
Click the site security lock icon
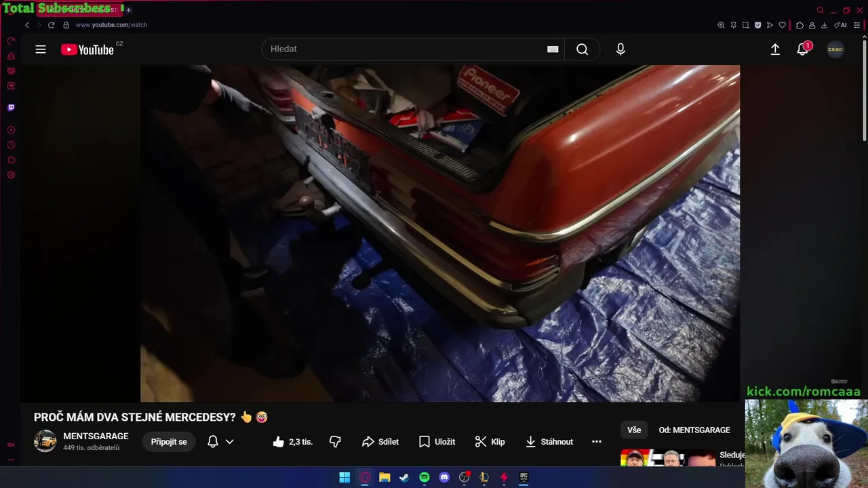pyautogui.click(x=66, y=25)
